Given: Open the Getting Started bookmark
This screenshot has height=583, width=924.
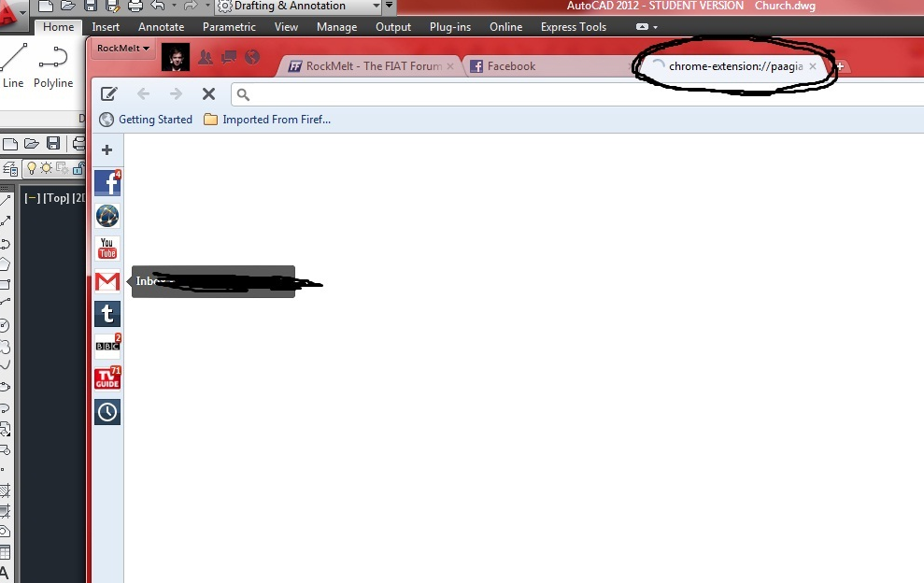Looking at the screenshot, I should tap(154, 120).
